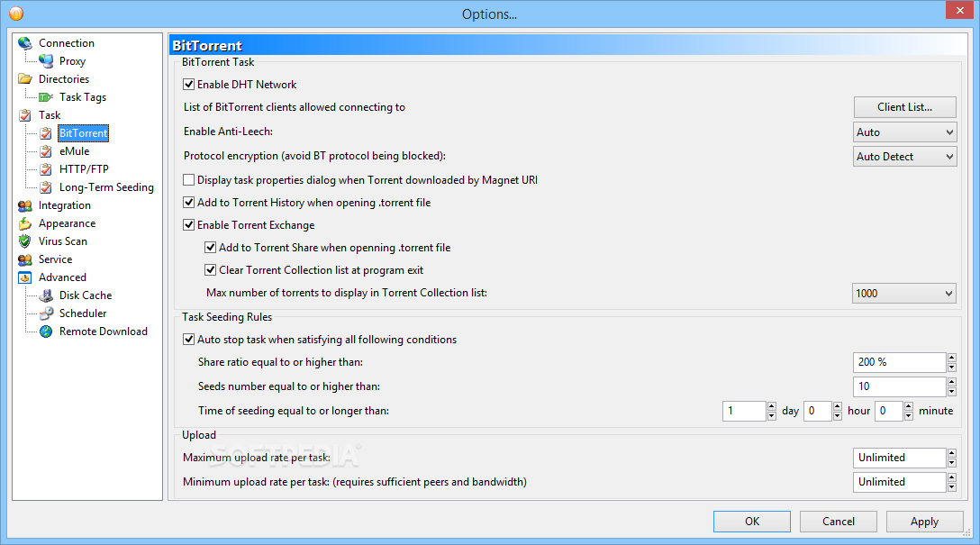The height and width of the screenshot is (545, 980).
Task: Open Disk Cache settings page
Action: pyautogui.click(x=86, y=295)
